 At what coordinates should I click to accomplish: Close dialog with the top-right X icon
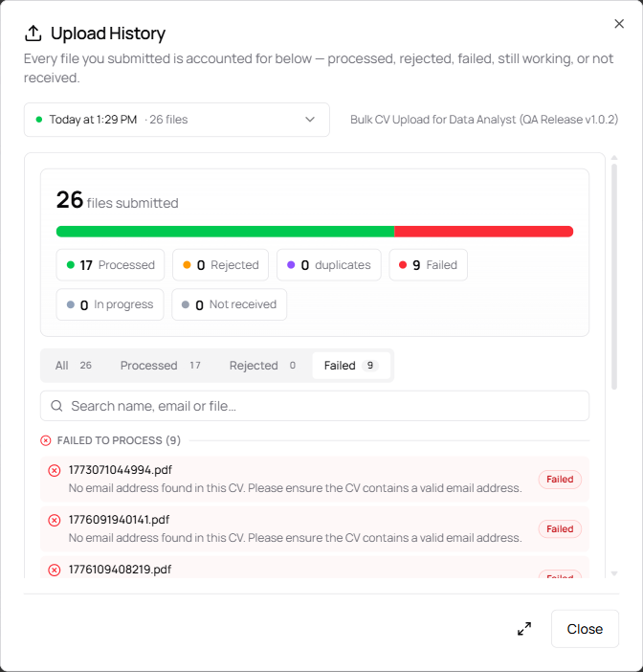pyautogui.click(x=619, y=24)
